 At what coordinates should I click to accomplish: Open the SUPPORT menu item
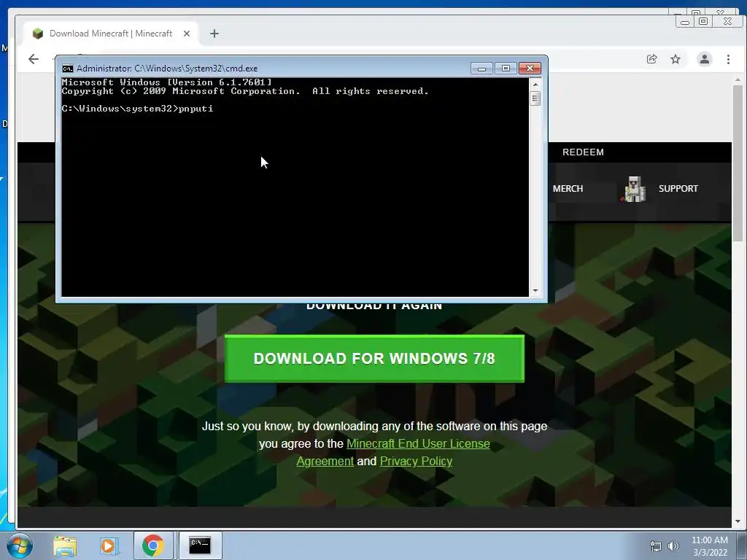pos(678,189)
